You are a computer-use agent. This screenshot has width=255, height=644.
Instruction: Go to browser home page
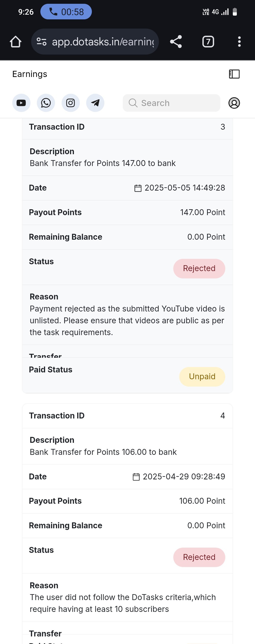16,42
